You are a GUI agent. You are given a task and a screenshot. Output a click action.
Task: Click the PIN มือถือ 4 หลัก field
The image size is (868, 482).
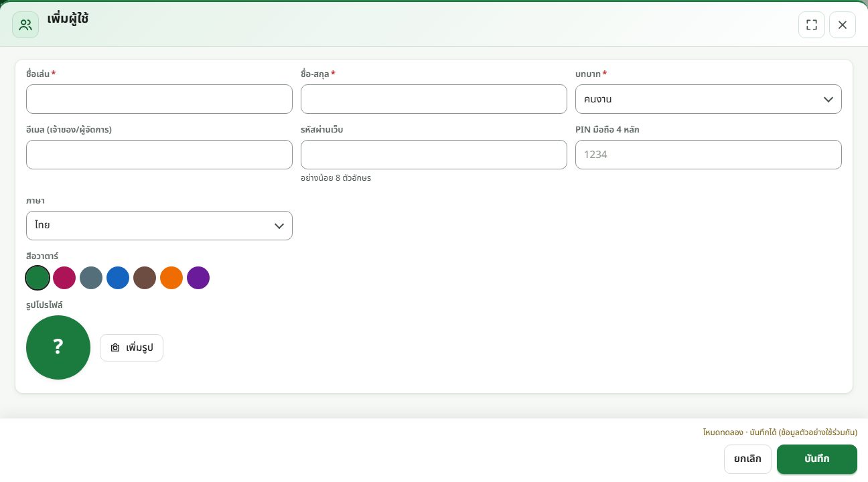pyautogui.click(x=709, y=155)
